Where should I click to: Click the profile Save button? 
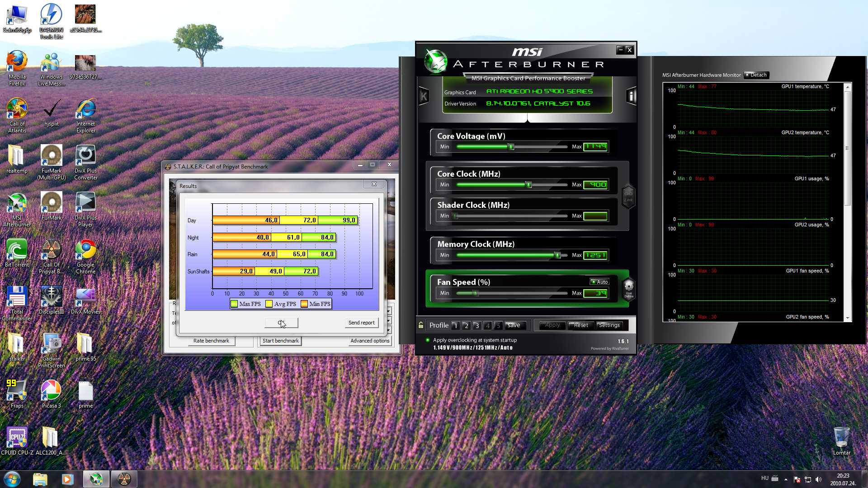pos(514,325)
